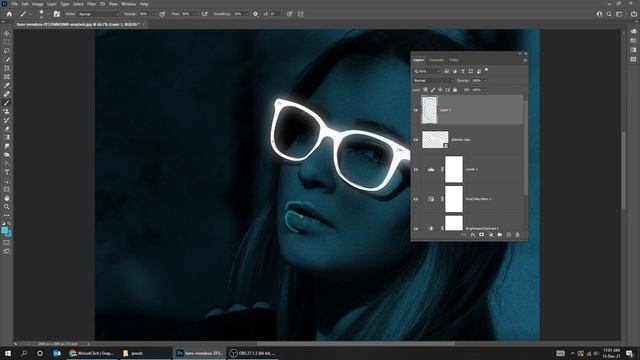Open the brush Mode dropdown
Viewport: 640px width, 360px height.
pyautogui.click(x=98, y=14)
